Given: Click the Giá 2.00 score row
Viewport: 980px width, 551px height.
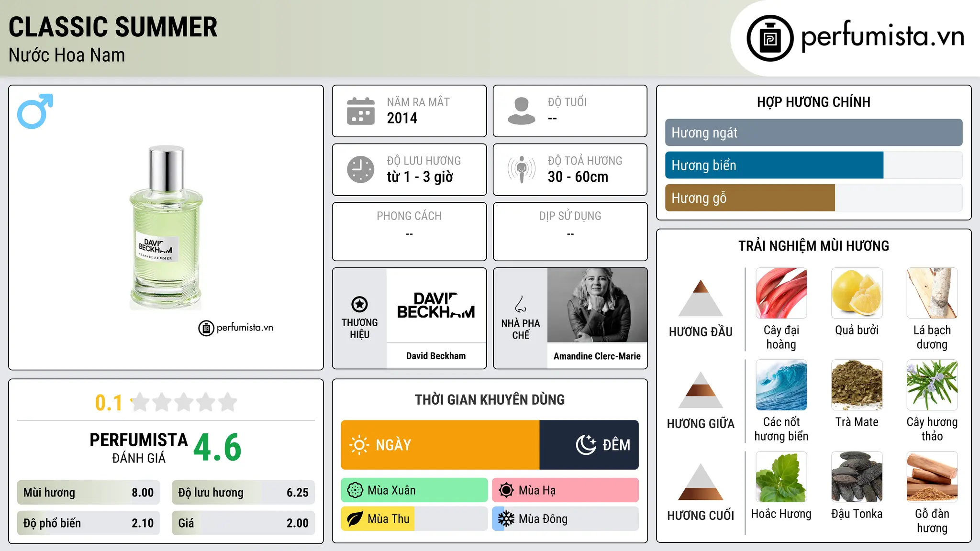Looking at the screenshot, I should (x=243, y=523).
